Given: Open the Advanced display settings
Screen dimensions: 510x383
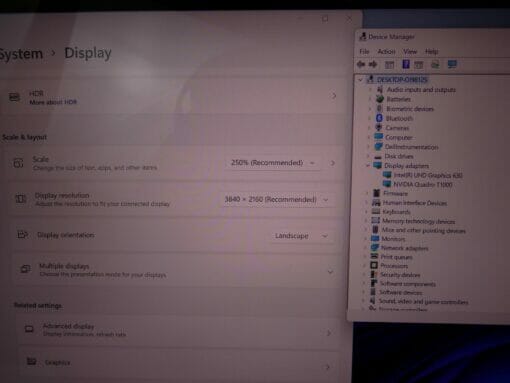Looking at the screenshot, I should click(x=179, y=330).
